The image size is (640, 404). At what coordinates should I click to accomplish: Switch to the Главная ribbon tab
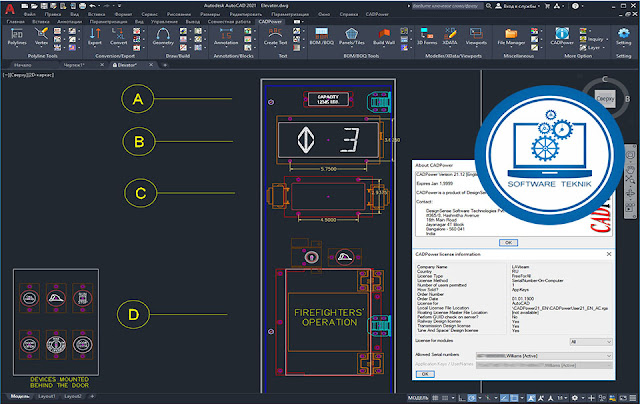[16, 22]
